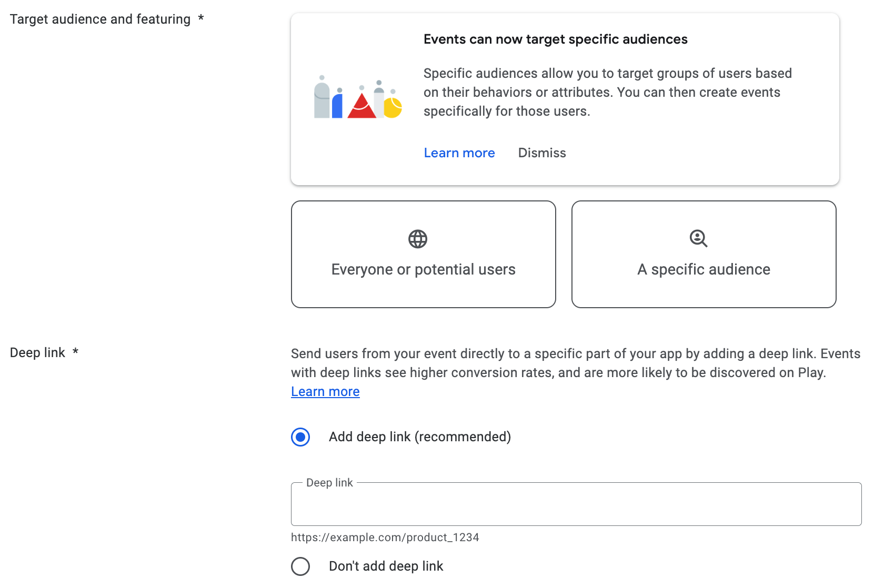Focus the Deep link text field
The image size is (884, 588).
click(x=576, y=504)
